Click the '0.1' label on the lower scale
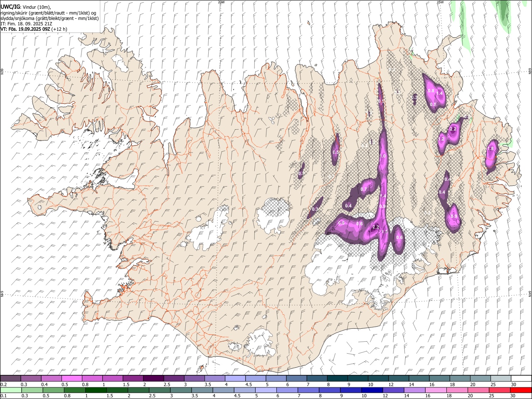This screenshot has height=399, width=532. (4, 396)
